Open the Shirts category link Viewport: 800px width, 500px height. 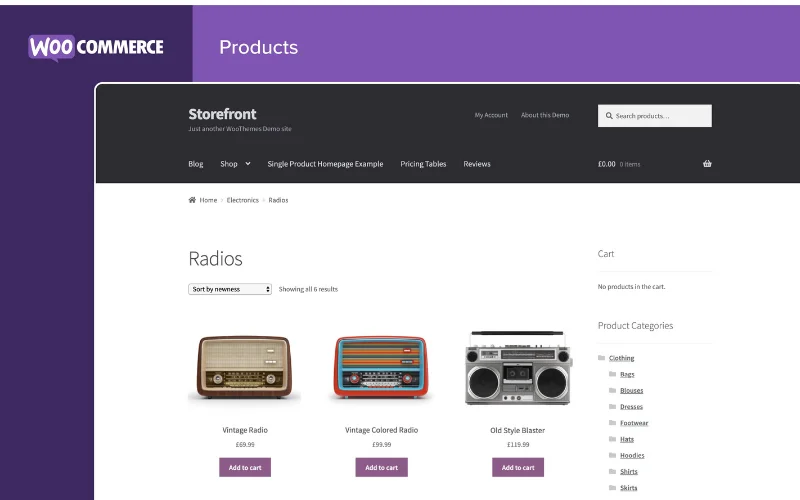click(x=629, y=472)
